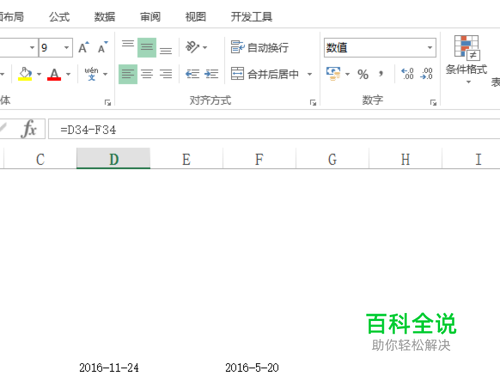This screenshot has height=384, width=500.
Task: Increase font size with larger A icon
Action: pos(84,48)
